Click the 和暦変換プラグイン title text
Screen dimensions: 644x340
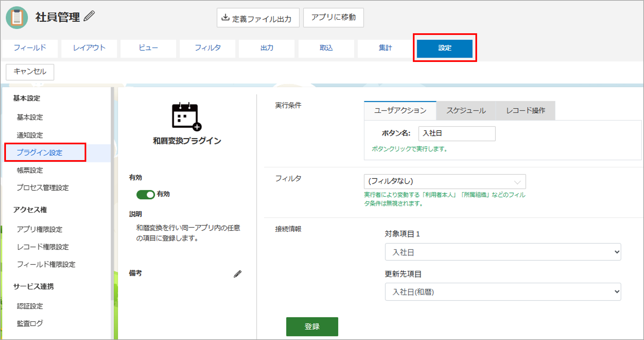pos(187,141)
